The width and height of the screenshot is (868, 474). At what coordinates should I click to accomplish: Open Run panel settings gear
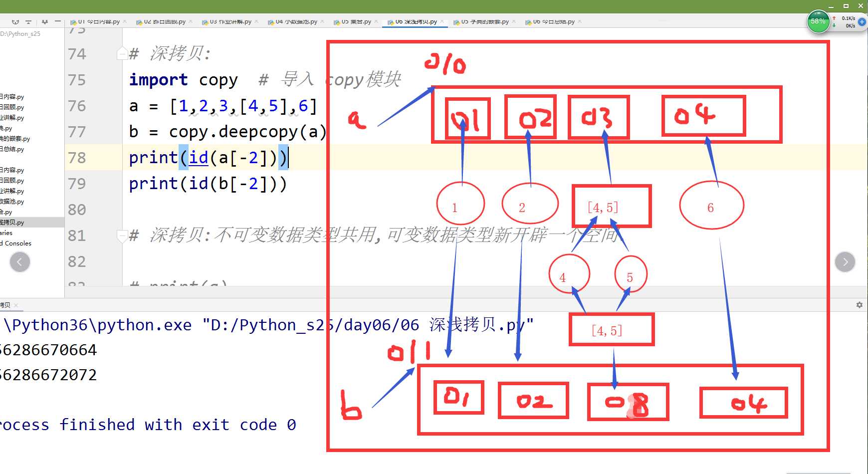pyautogui.click(x=860, y=305)
